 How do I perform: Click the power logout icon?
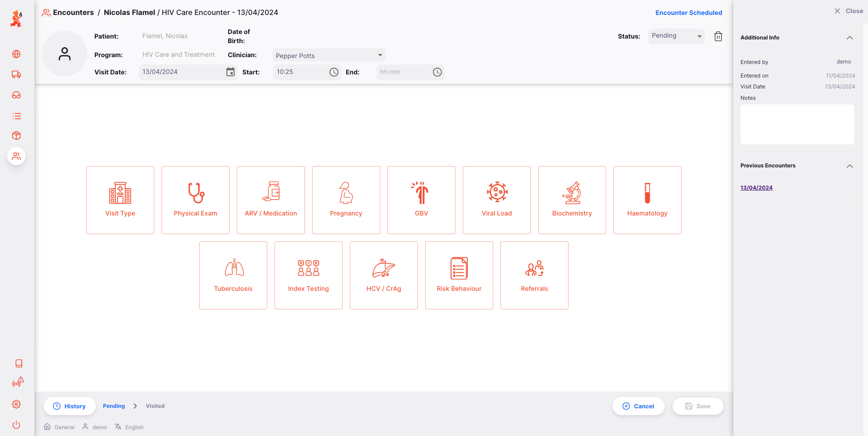pos(16,425)
